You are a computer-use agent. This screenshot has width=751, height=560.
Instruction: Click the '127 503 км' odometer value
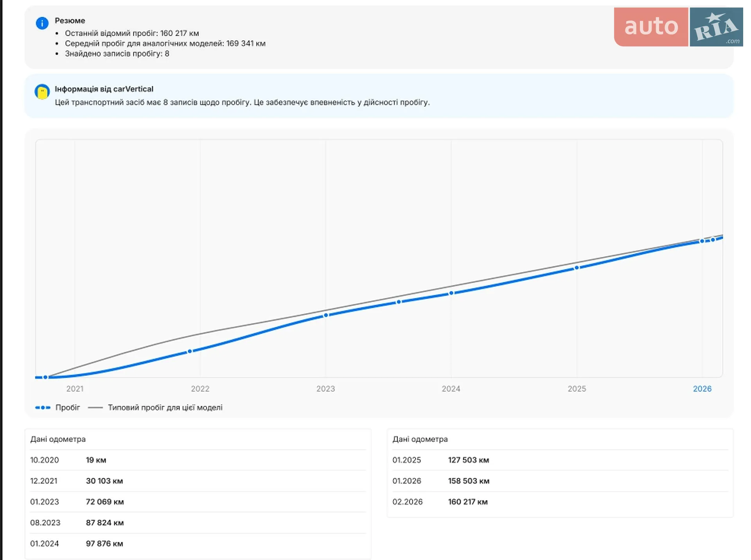tap(468, 460)
